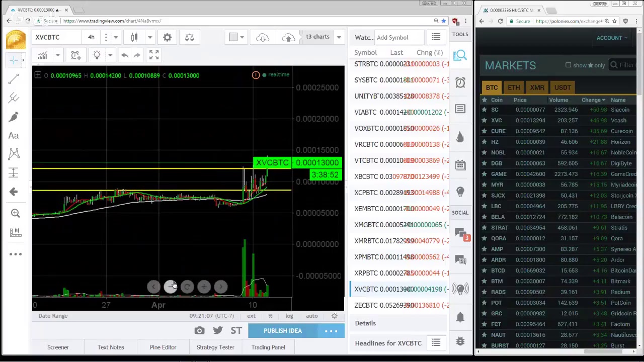
Task: Open watchlist search magnifier icon
Action: coord(460,55)
